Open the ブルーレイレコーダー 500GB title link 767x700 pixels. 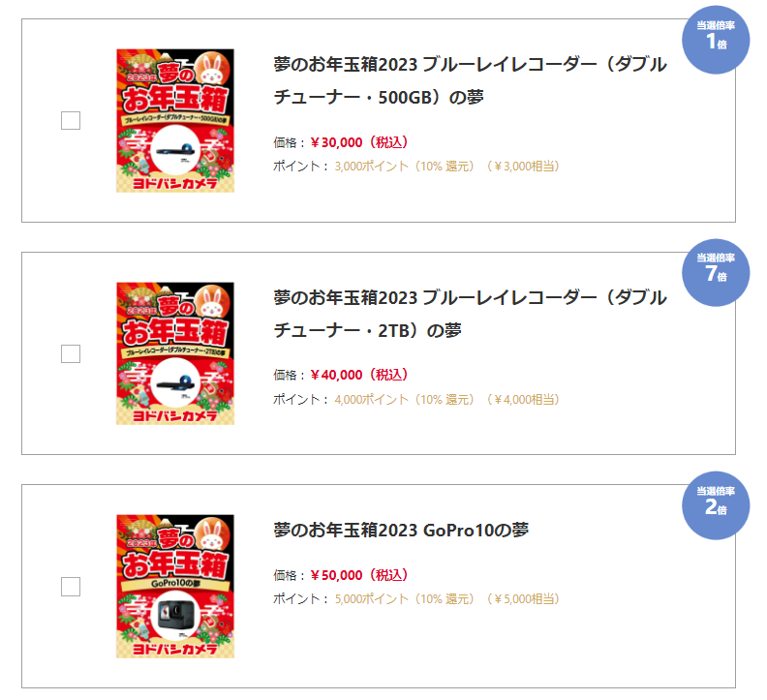[470, 81]
